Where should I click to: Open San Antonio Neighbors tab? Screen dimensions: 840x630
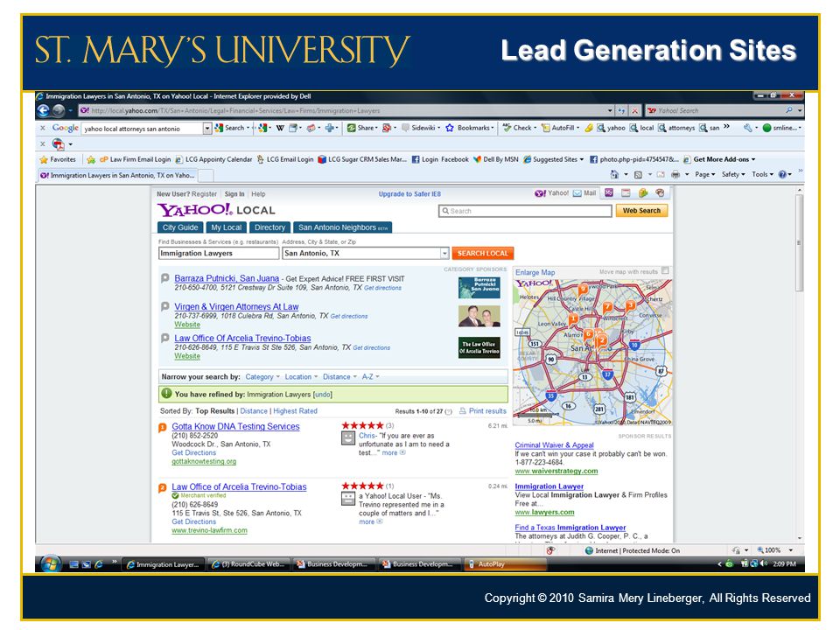pos(342,227)
